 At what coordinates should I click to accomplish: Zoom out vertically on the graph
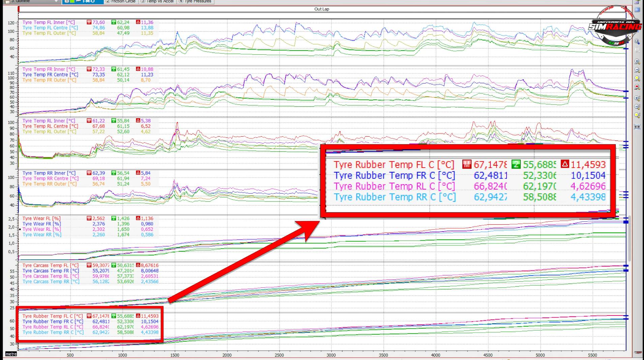tap(637, 107)
